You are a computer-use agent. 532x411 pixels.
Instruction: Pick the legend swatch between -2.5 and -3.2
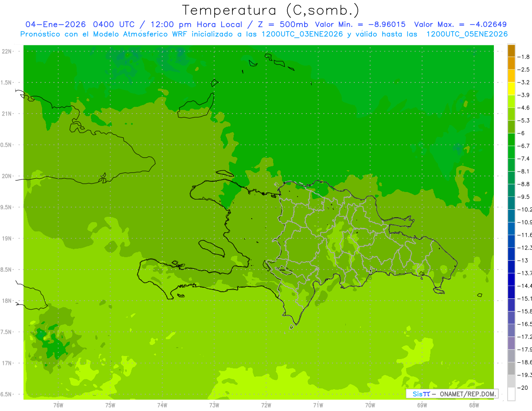(x=511, y=76)
